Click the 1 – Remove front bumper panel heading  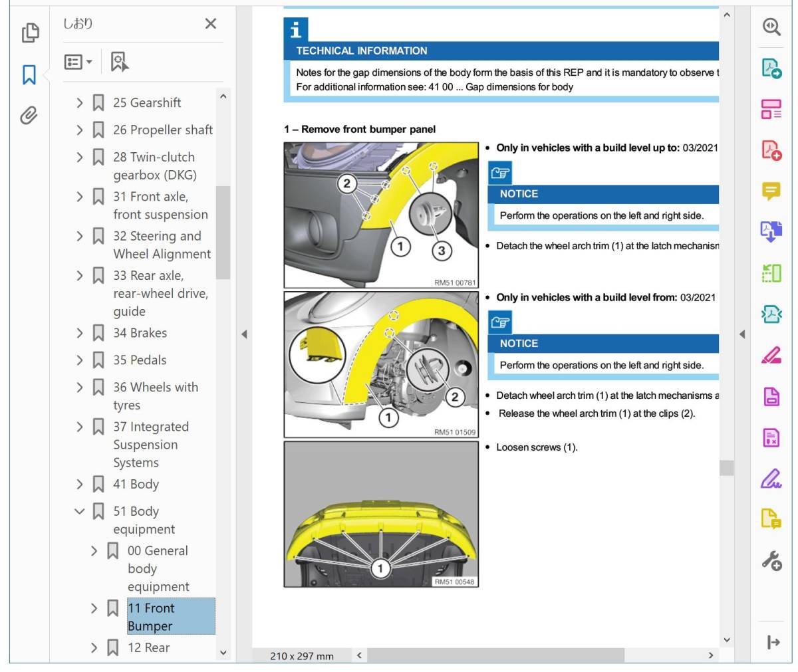pos(360,130)
